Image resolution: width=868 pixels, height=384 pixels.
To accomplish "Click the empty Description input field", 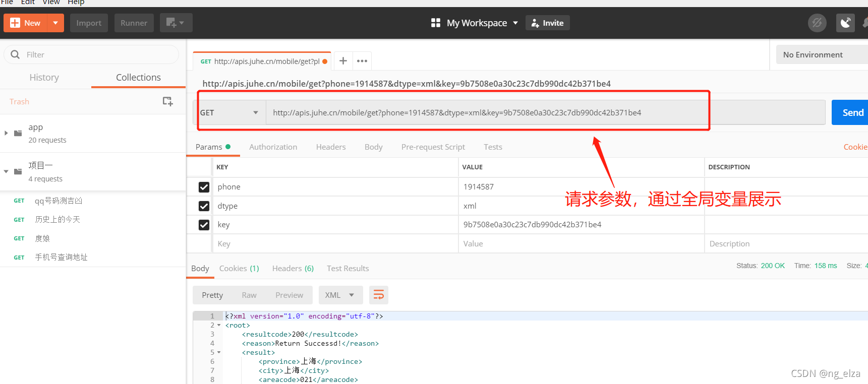I will [x=786, y=244].
